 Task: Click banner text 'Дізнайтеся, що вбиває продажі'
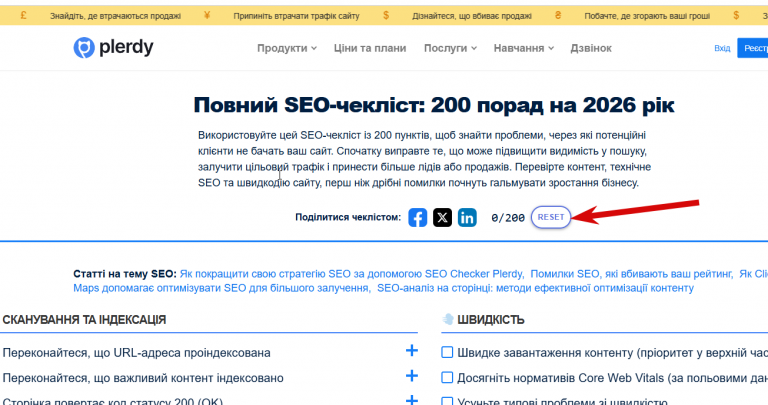472,16
